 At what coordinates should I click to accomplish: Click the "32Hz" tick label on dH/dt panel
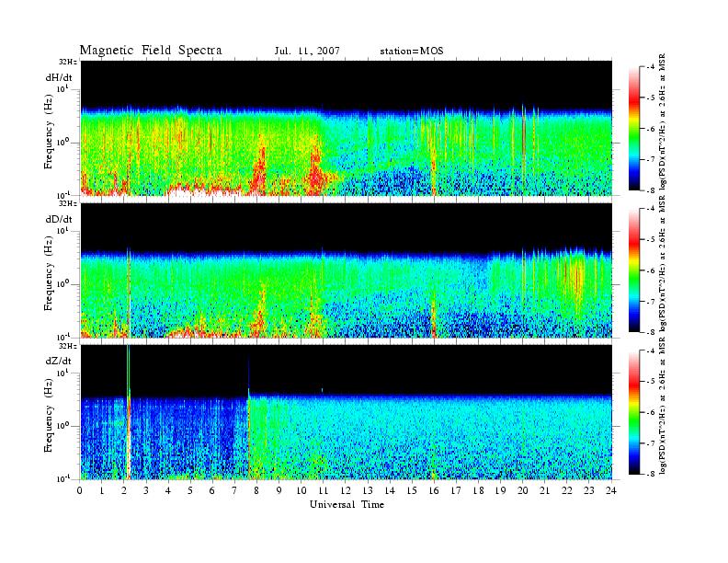[68, 62]
